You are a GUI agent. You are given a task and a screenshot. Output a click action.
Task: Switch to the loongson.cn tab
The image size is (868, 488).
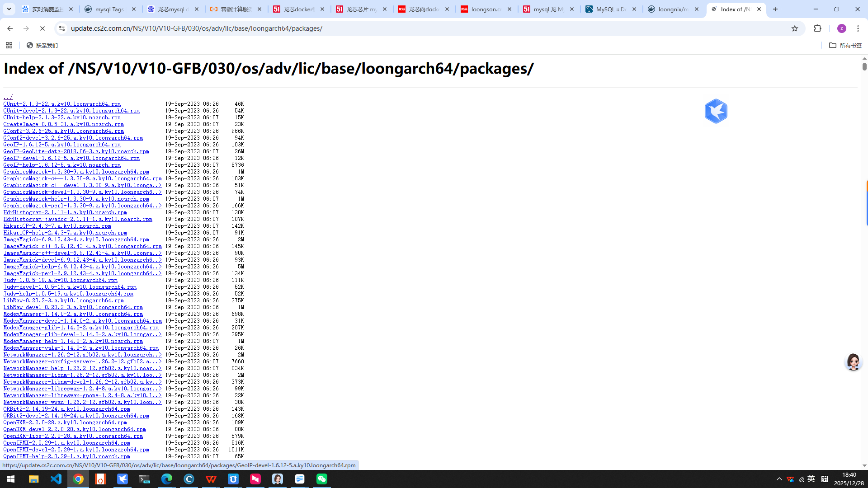tap(486, 9)
